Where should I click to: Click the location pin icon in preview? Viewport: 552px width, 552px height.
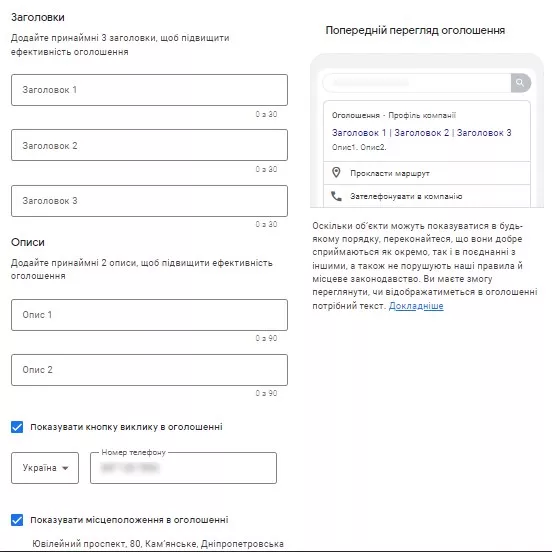pos(336,172)
